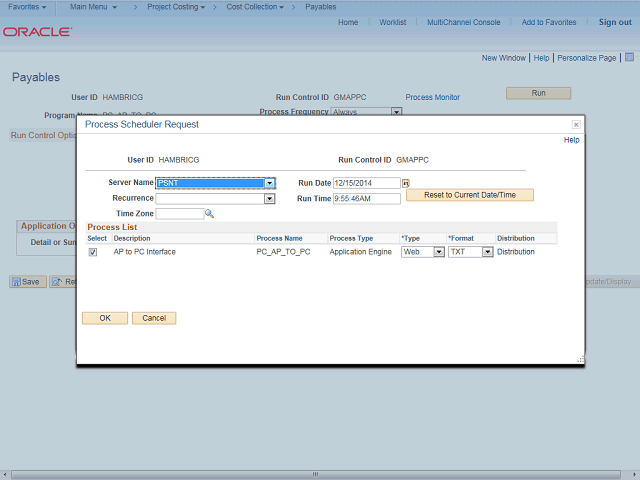Expand the Server Name dropdown
Image resolution: width=640 pixels, height=480 pixels.
(x=269, y=184)
